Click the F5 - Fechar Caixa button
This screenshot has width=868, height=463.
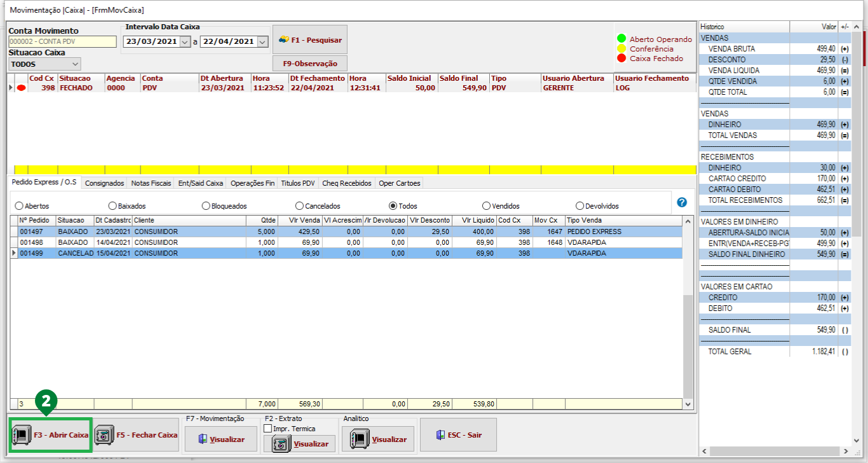pos(137,435)
